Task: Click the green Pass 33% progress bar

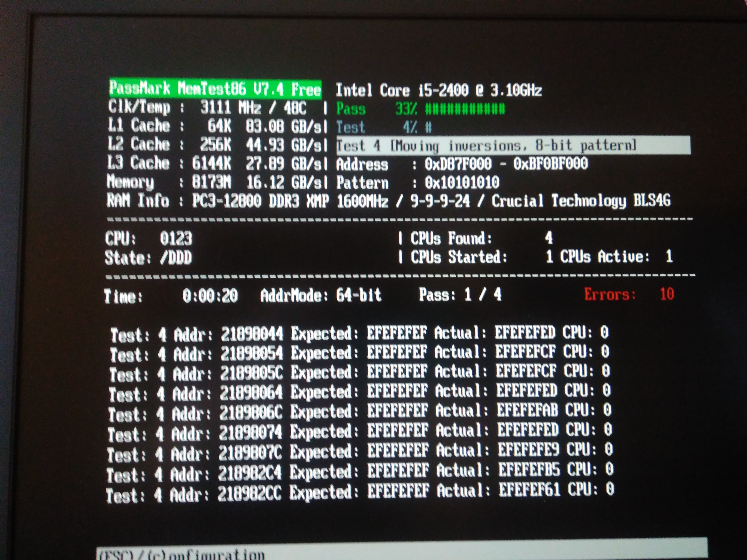Action: coord(420,109)
